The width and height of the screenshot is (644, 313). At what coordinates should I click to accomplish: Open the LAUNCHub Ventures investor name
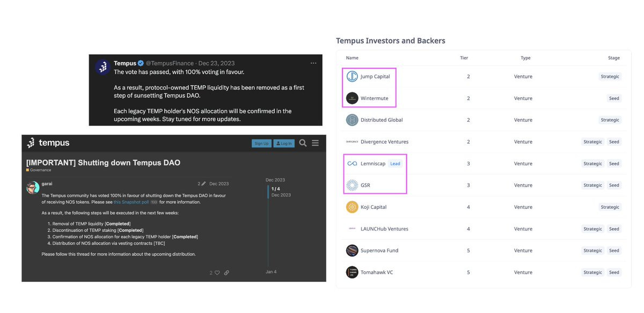(x=384, y=229)
